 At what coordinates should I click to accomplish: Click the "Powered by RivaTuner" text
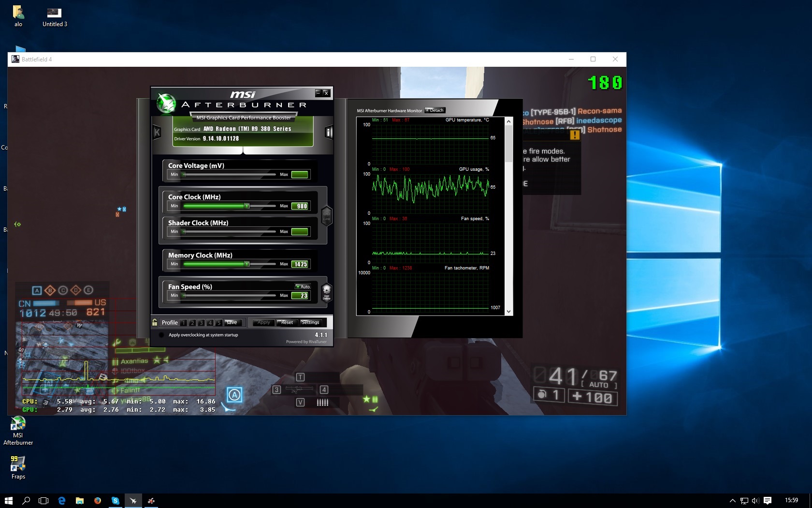[x=306, y=342]
